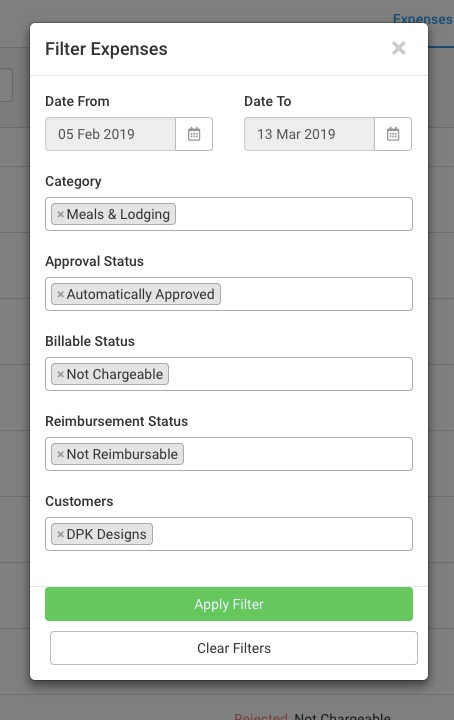Remove the Meals & Lodging category tag
This screenshot has height=720, width=454.
(60, 214)
